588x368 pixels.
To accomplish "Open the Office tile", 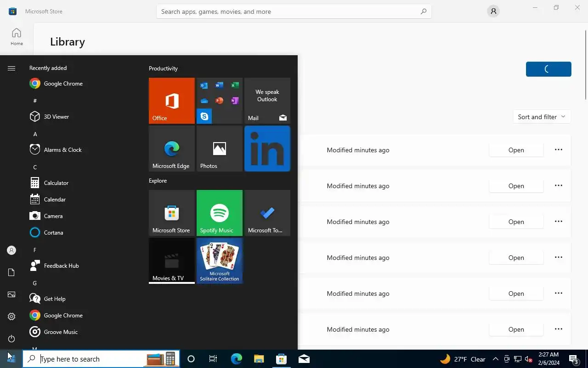I will pyautogui.click(x=172, y=101).
